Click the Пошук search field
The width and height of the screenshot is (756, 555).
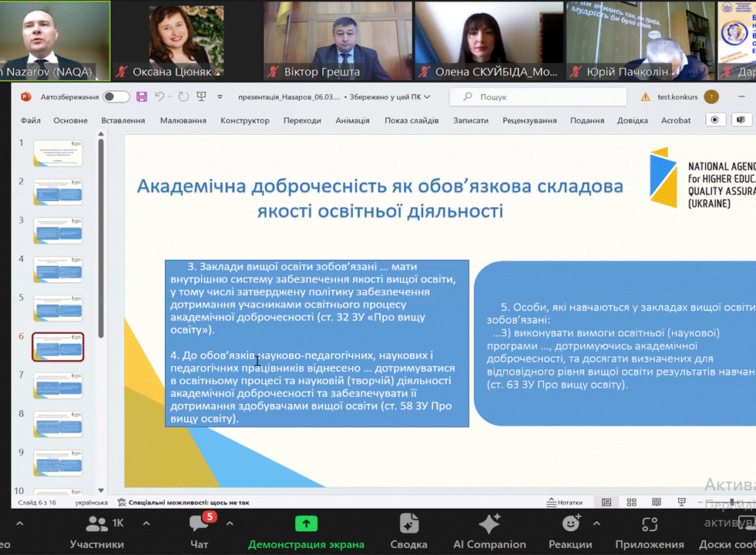point(539,97)
